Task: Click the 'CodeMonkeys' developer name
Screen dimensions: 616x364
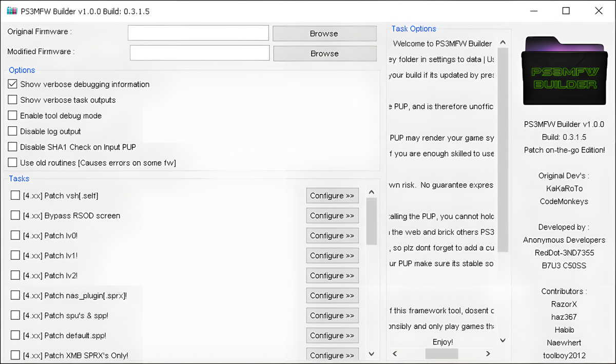Action: tap(564, 201)
